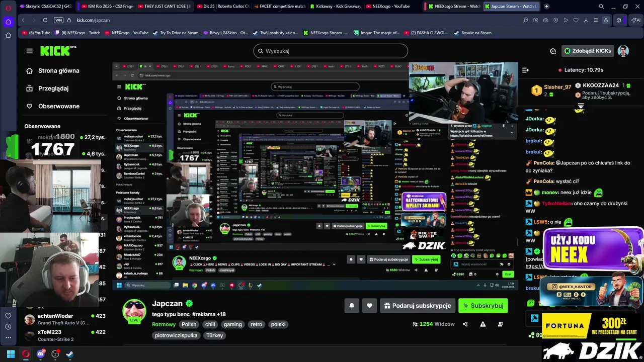Select the retro tag

(257, 324)
